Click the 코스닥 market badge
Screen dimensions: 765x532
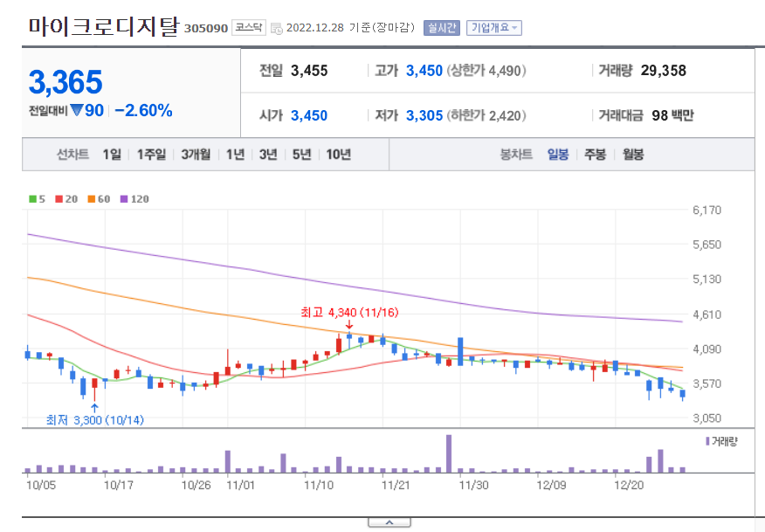(248, 27)
